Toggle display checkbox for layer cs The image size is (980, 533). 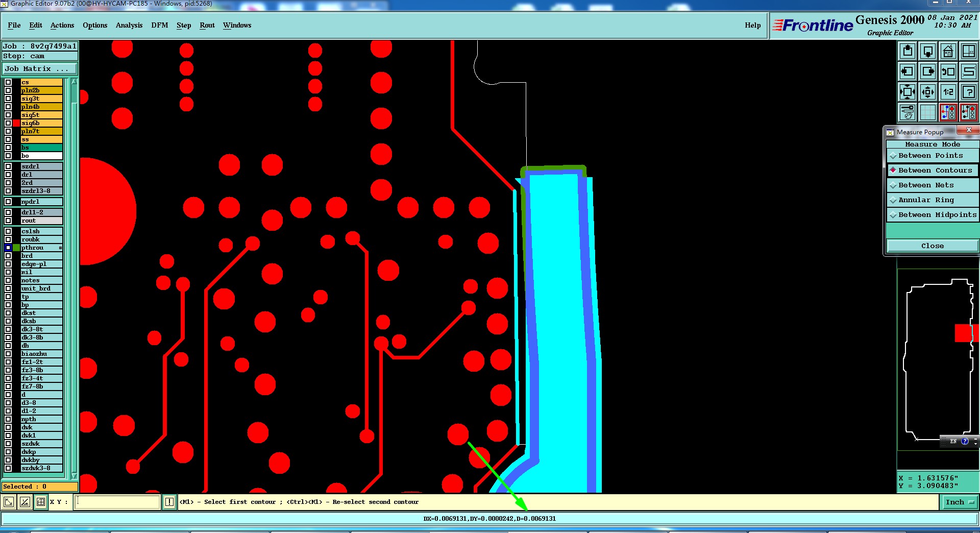[x=8, y=82]
